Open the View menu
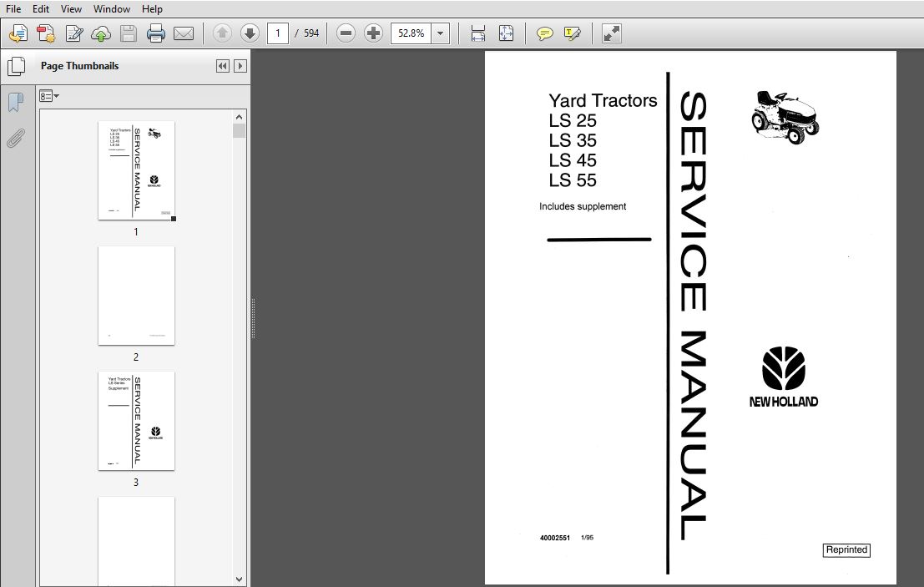Image resolution: width=924 pixels, height=587 pixels. point(71,9)
